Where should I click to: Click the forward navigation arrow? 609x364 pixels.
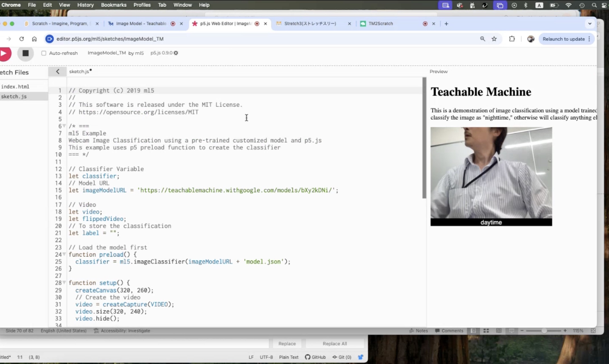tap(9, 39)
